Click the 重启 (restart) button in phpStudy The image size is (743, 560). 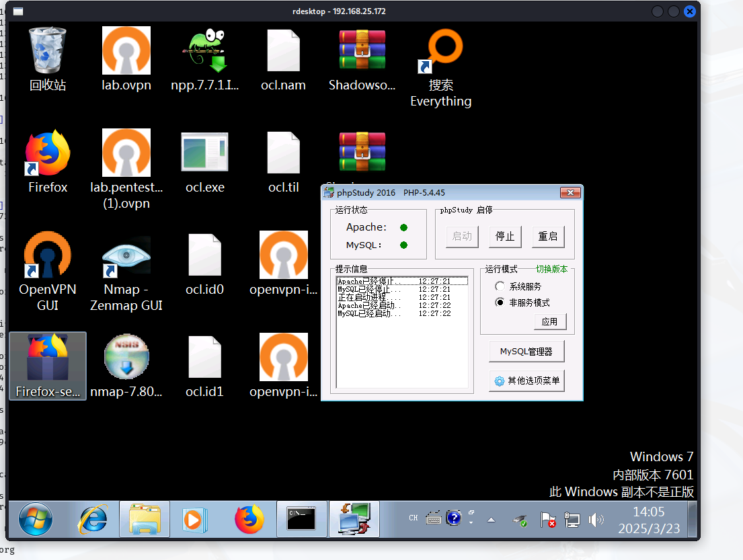[548, 237]
